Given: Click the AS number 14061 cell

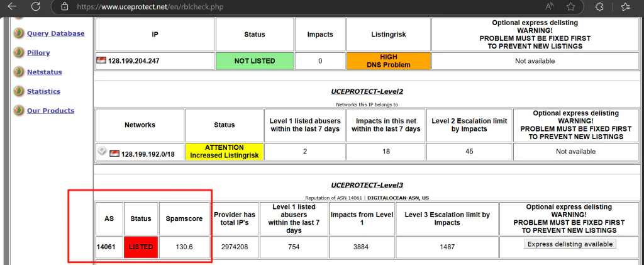Looking at the screenshot, I should (109, 247).
